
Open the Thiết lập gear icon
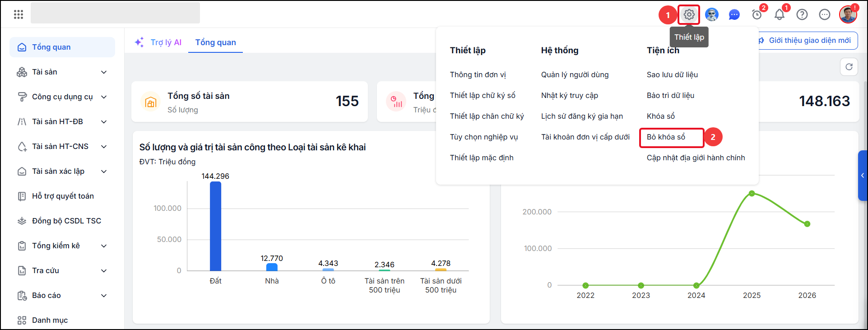[689, 14]
